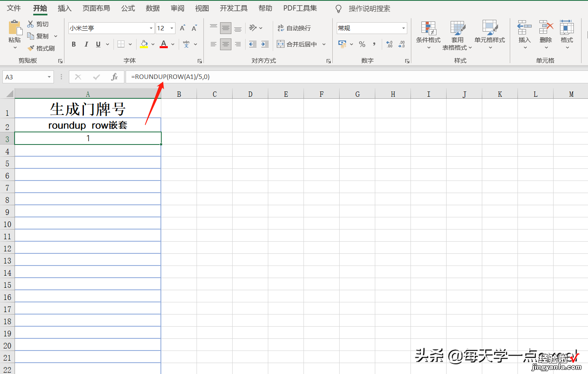The width and height of the screenshot is (588, 374).
Task: Toggle center horizontal alignment
Action: 226,44
